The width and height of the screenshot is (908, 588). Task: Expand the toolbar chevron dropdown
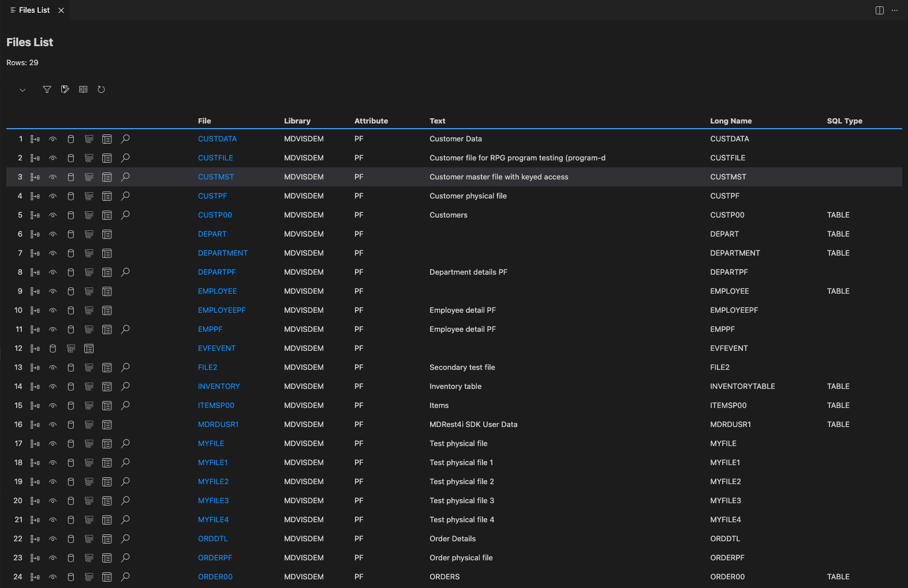[x=23, y=90]
